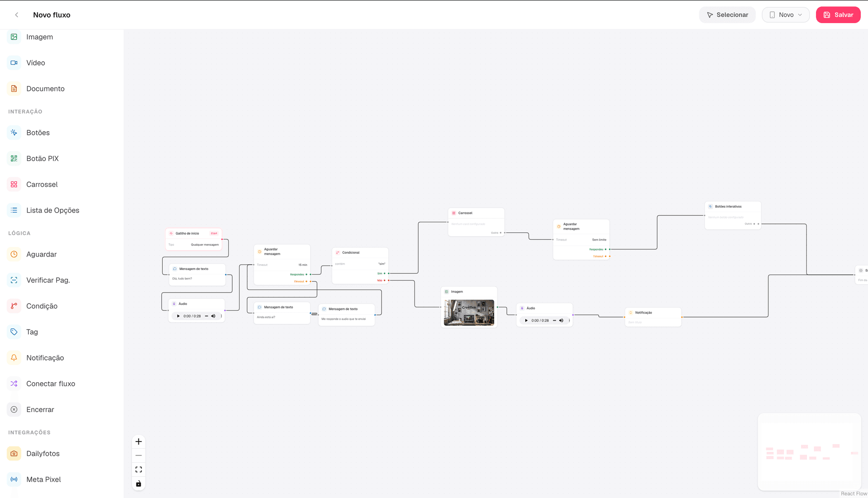Select the Carrossel grid icon in sidebar

point(14,185)
